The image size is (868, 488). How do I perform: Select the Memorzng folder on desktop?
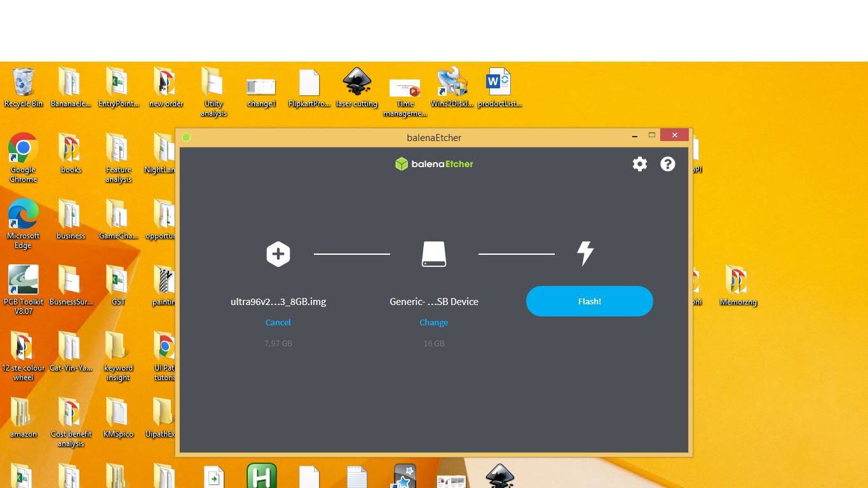click(738, 285)
